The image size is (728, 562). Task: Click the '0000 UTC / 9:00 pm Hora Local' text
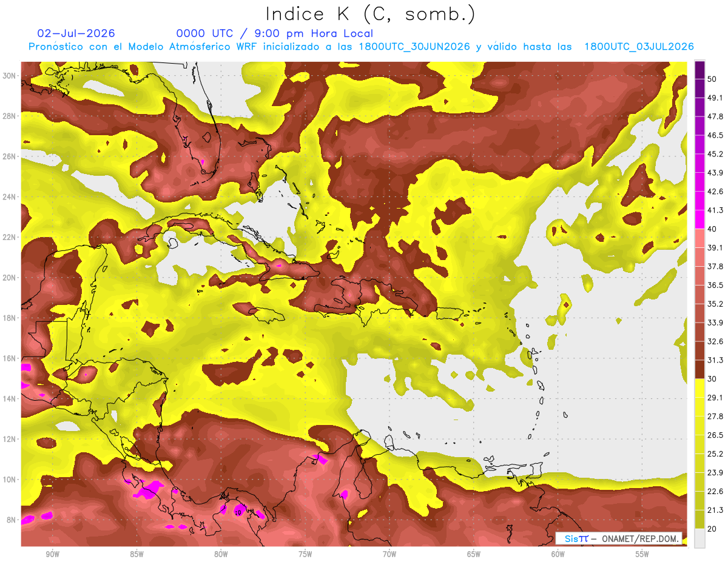(x=274, y=33)
